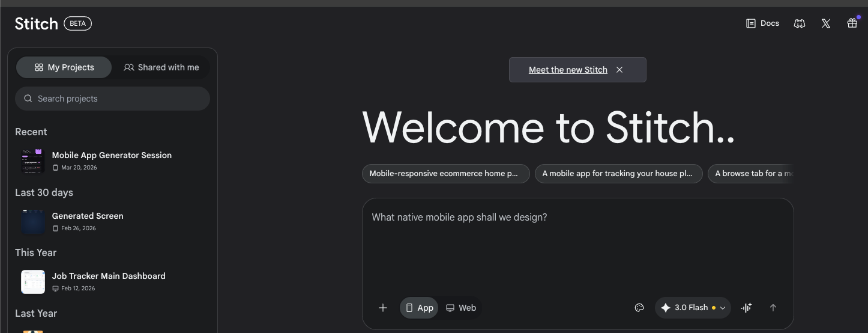Click the Last 30 days section heading
This screenshot has width=868, height=333.
pos(44,192)
